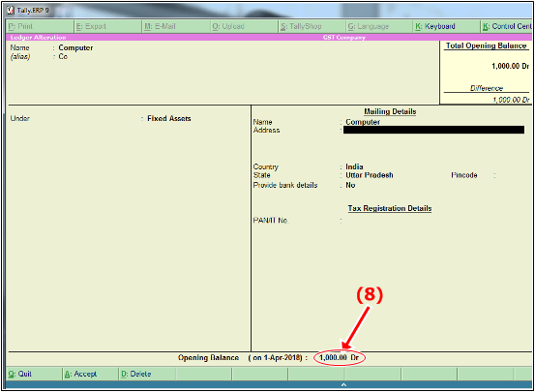Image resolution: width=535 pixels, height=392 pixels.
Task: Click the Mailing Details heading
Action: 390,111
